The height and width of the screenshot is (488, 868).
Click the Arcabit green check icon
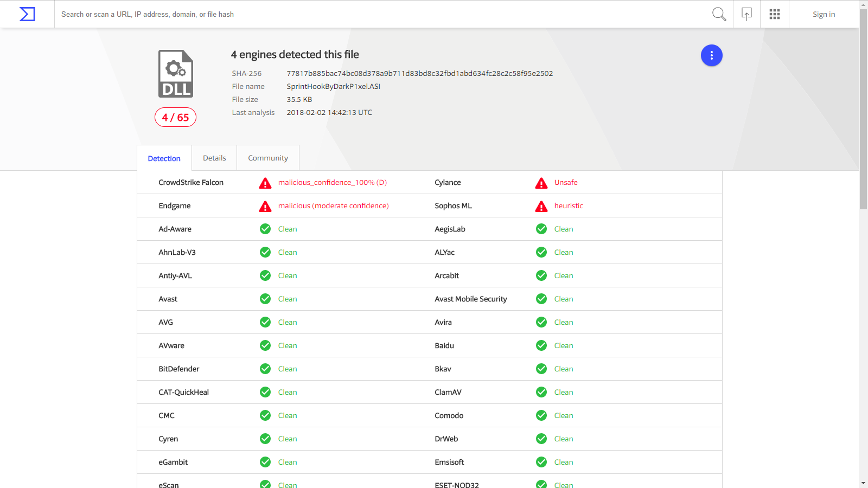(541, 275)
